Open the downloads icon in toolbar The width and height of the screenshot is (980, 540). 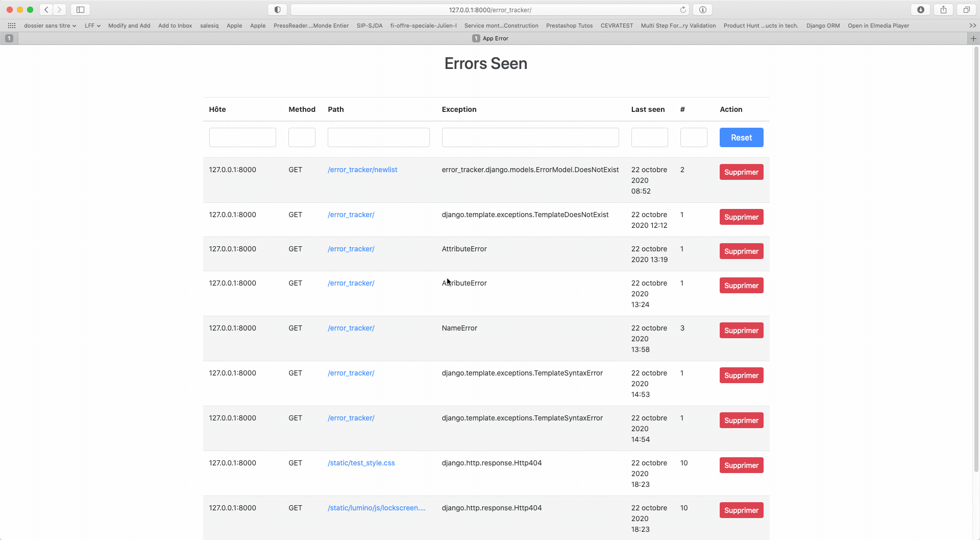921,10
